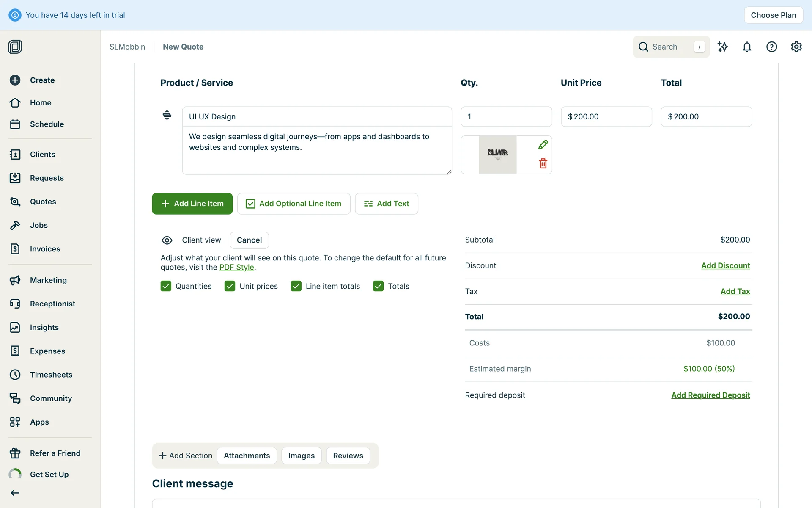Screen dimensions: 812x508
Task: Click the line item drag reorder handle
Action: click(x=167, y=115)
